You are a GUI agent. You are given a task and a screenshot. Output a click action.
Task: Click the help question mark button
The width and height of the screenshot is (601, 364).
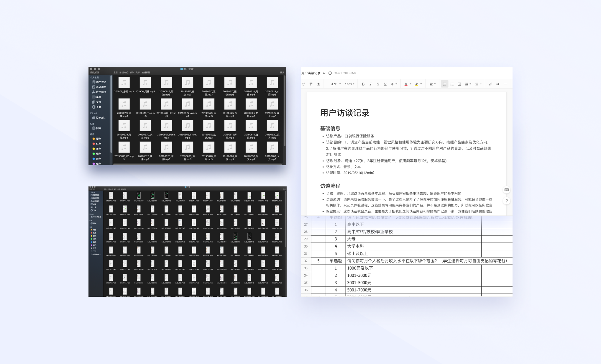506,201
